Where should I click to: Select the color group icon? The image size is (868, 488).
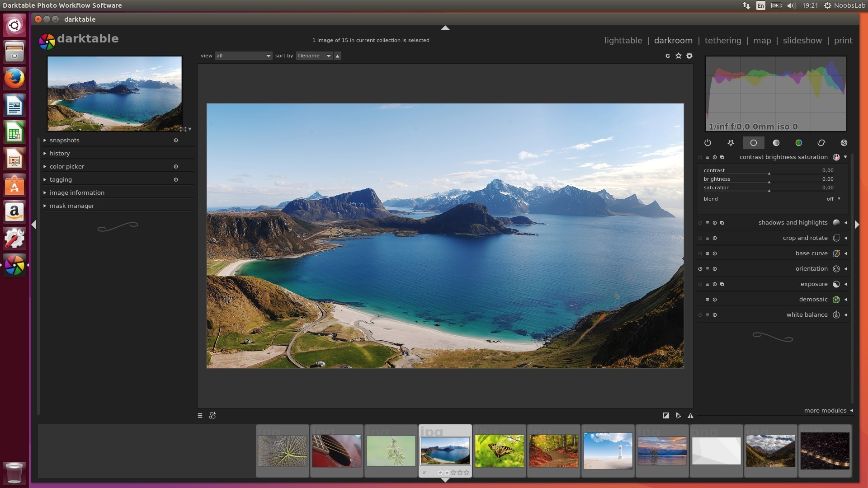point(799,143)
